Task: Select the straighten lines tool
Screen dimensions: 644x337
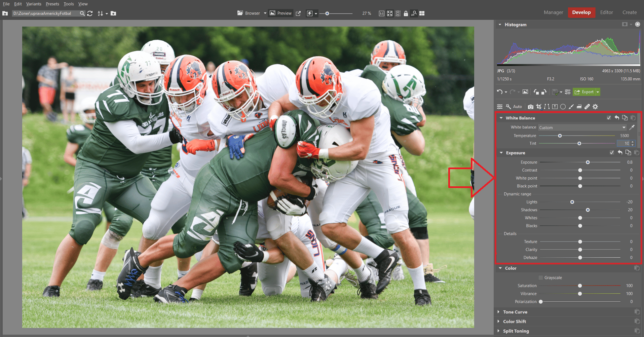Action: pos(547,107)
